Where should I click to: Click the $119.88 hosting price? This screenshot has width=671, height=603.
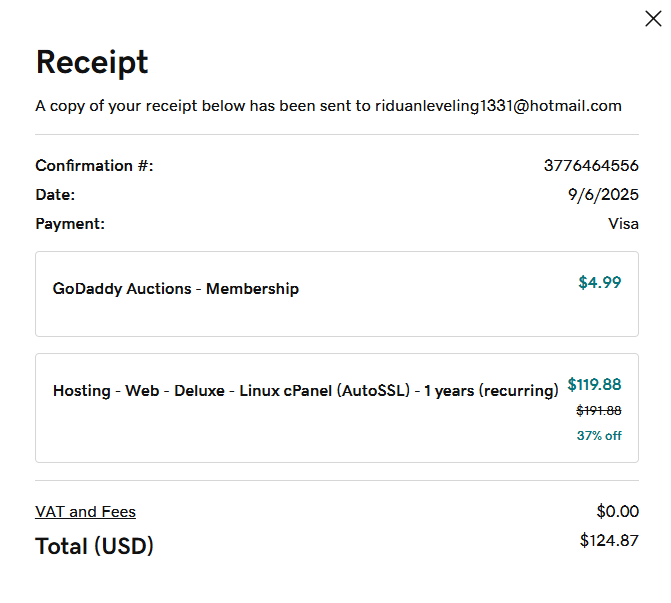click(x=594, y=385)
